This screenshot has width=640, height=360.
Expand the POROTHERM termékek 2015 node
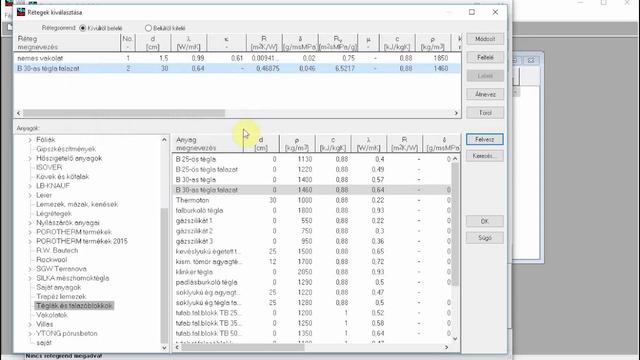pos(30,241)
